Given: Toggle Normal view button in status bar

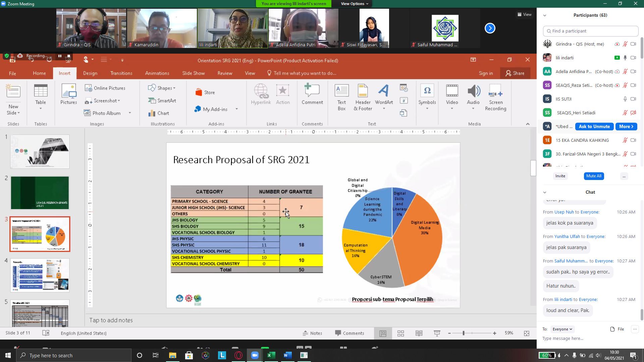Looking at the screenshot, I should click(383, 333).
